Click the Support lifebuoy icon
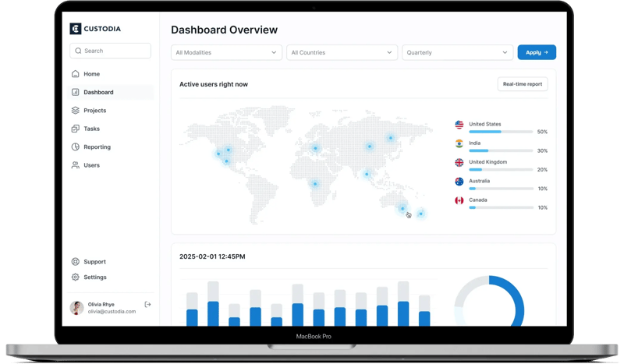The height and width of the screenshot is (364, 624). [76, 262]
